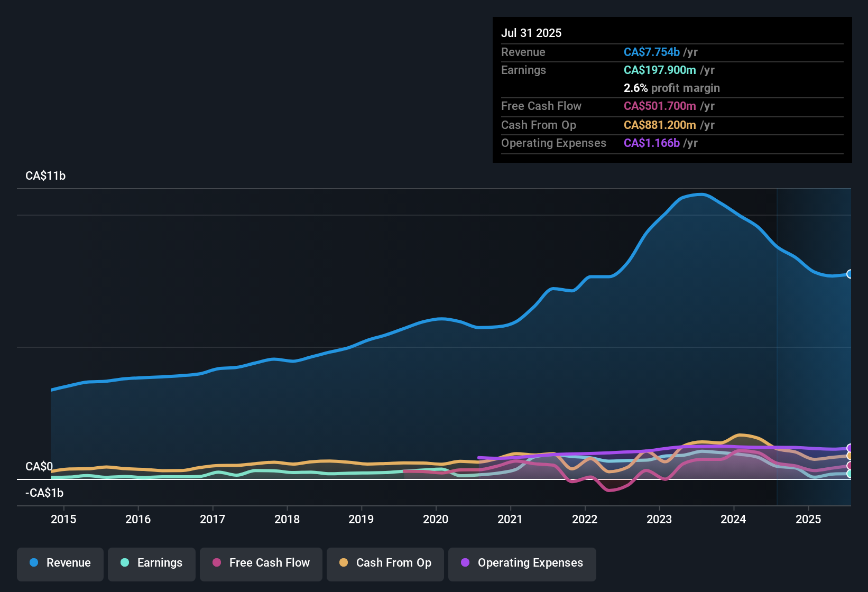Click the blue Revenue legend dot
The height and width of the screenshot is (592, 868).
point(33,563)
